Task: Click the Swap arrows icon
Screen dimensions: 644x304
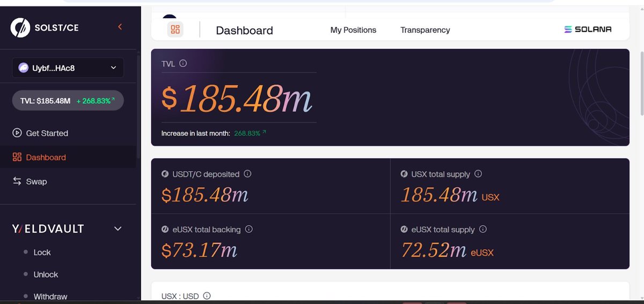Action: [x=17, y=181]
